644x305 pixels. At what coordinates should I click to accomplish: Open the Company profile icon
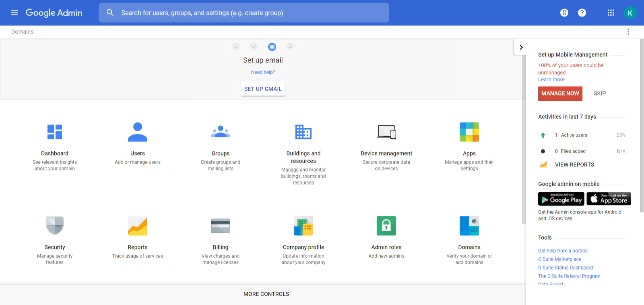(303, 226)
